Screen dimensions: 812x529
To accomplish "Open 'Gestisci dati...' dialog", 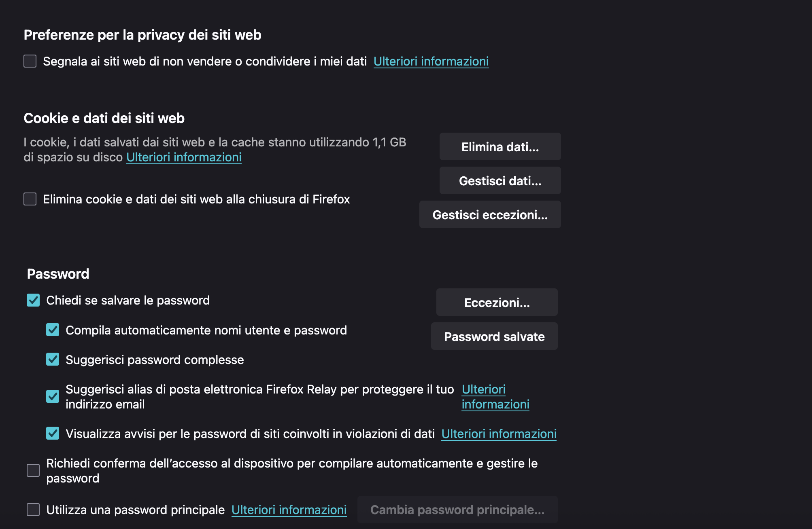I will pyautogui.click(x=500, y=181).
